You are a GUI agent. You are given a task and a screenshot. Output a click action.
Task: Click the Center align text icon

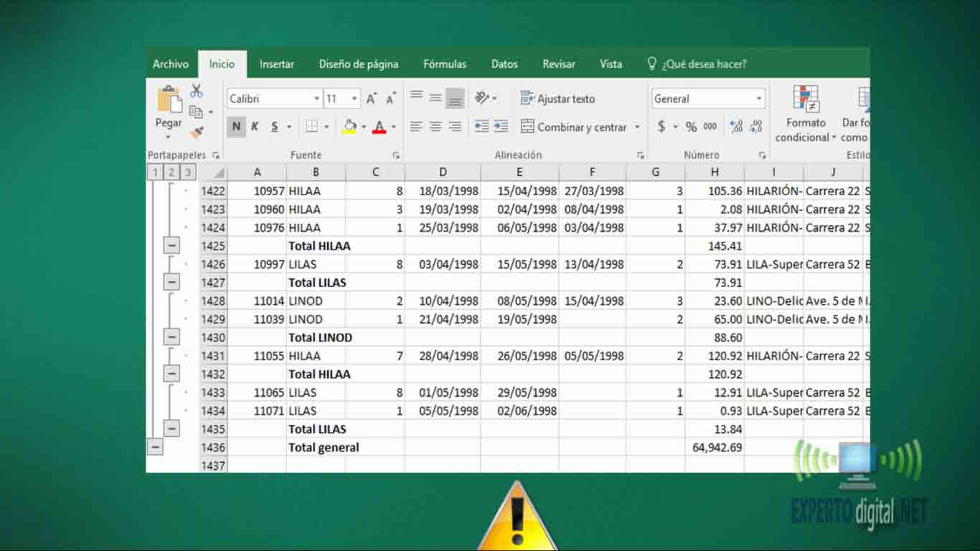point(435,127)
